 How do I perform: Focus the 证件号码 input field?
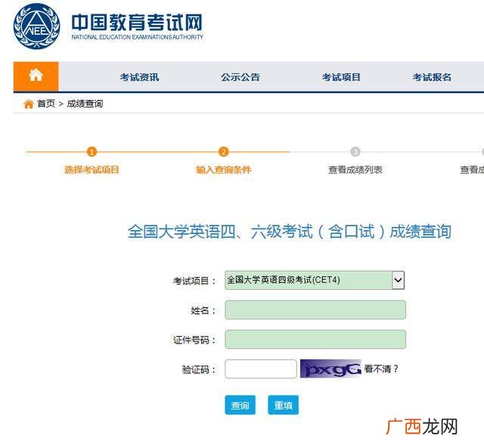click(x=315, y=340)
